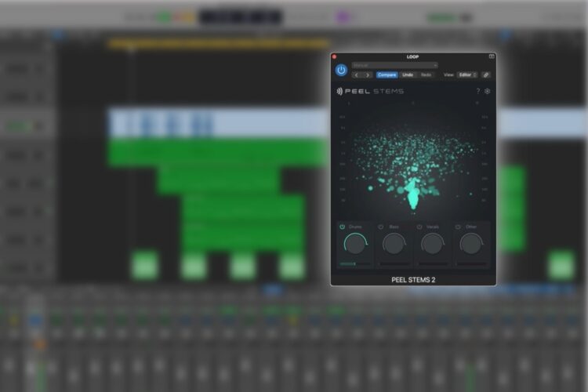Image resolution: width=588 pixels, height=392 pixels.
Task: Open the Manual preset dropdown
Action: (x=394, y=65)
